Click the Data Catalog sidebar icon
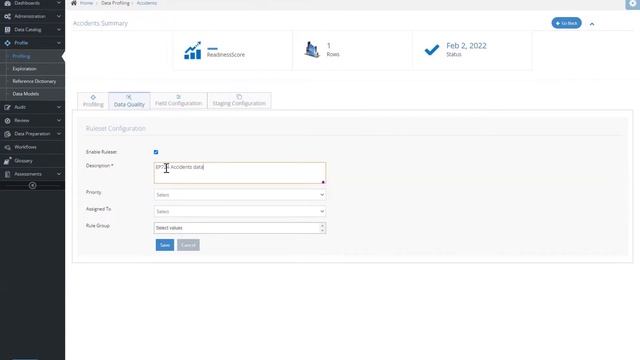The image size is (640, 360). click(7, 30)
